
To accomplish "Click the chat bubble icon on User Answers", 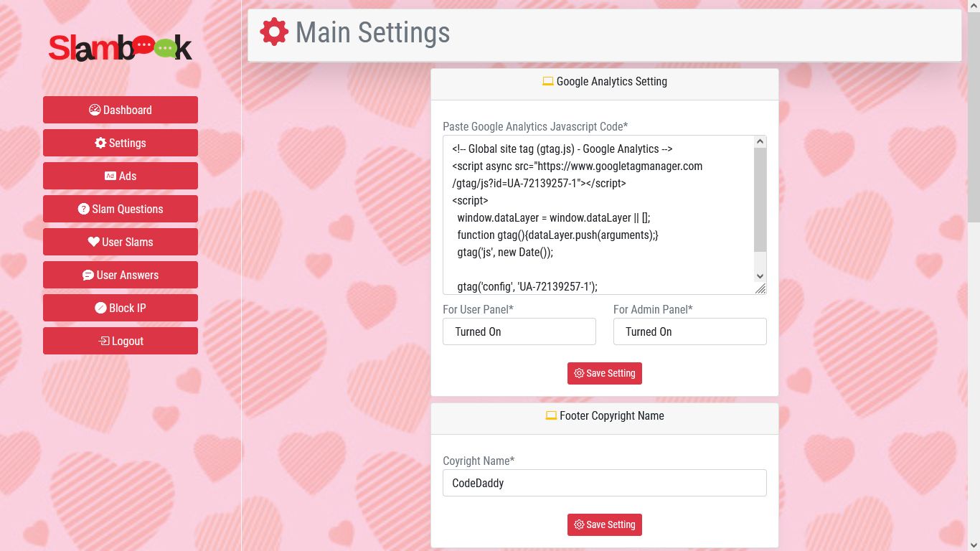I will pyautogui.click(x=88, y=275).
